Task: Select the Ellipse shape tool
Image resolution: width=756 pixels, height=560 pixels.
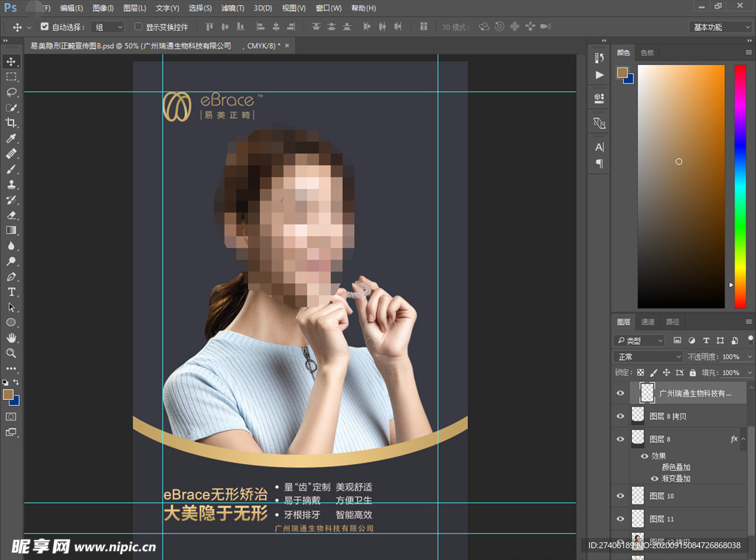Action: tap(11, 323)
